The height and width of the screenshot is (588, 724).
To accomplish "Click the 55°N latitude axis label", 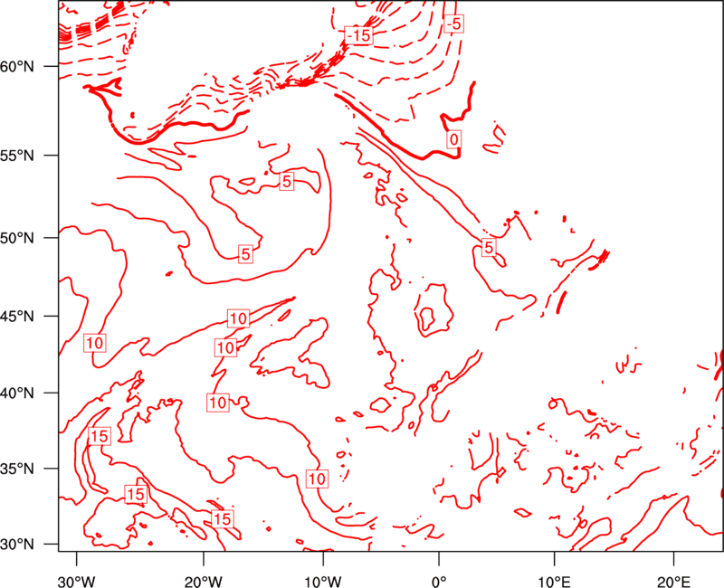I will click(x=17, y=156).
